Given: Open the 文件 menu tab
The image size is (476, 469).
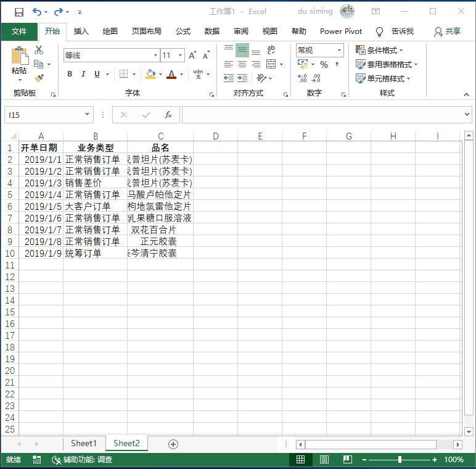Looking at the screenshot, I should pos(19,31).
